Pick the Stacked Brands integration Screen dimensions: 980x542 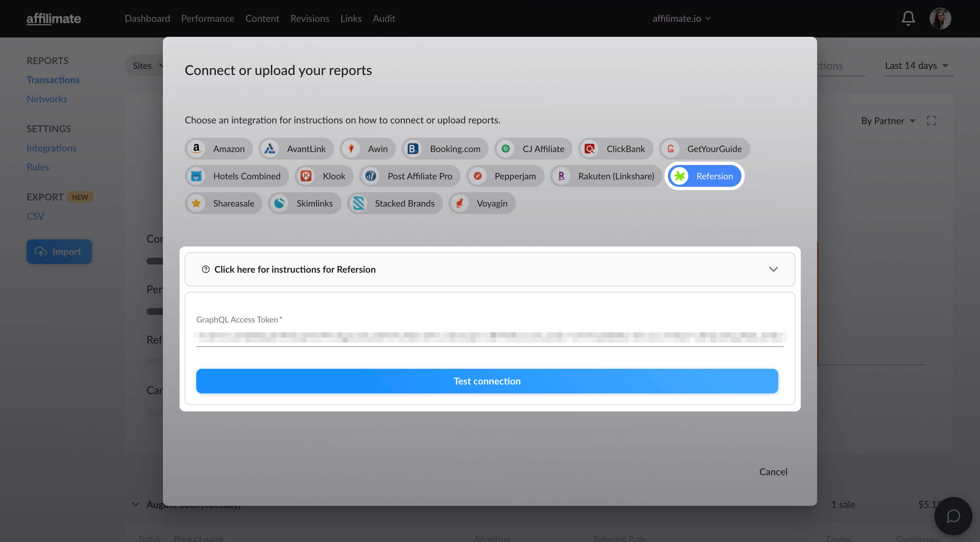click(x=395, y=203)
